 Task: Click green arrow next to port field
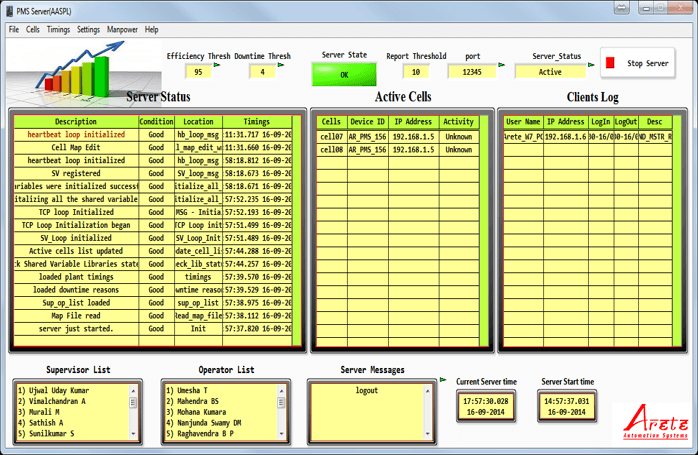[x=501, y=65]
